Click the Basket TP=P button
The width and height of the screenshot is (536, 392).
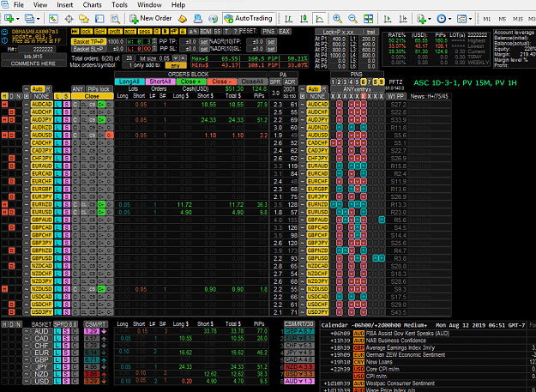[88, 42]
